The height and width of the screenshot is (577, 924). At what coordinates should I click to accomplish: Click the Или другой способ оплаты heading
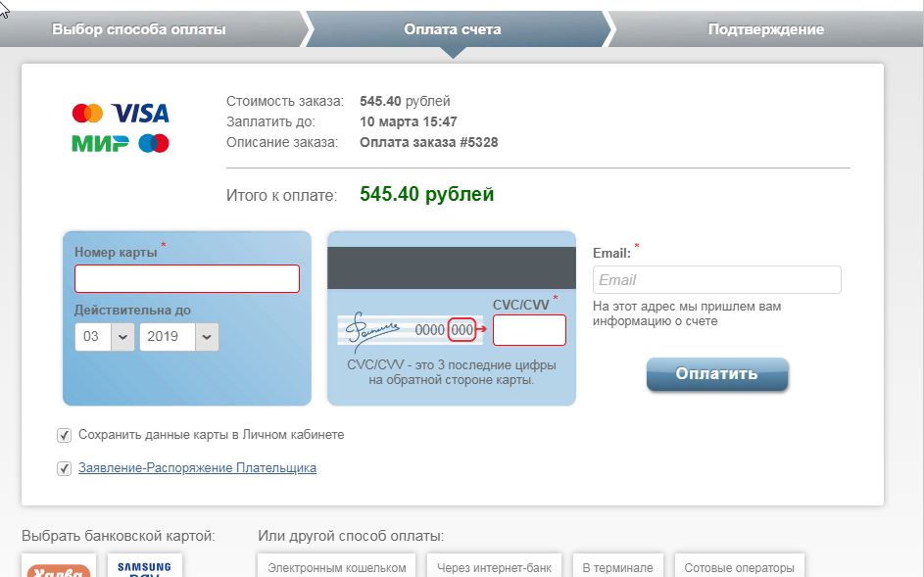[351, 536]
